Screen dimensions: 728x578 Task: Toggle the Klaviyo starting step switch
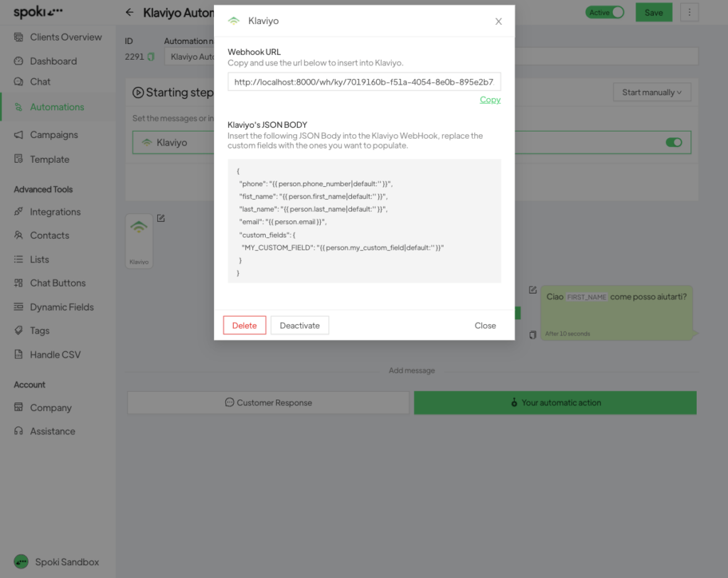673,142
